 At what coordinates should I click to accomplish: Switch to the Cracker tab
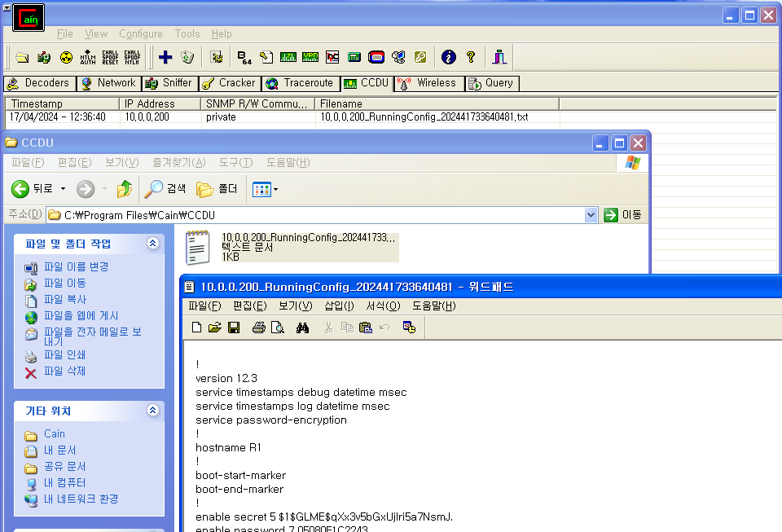click(230, 83)
